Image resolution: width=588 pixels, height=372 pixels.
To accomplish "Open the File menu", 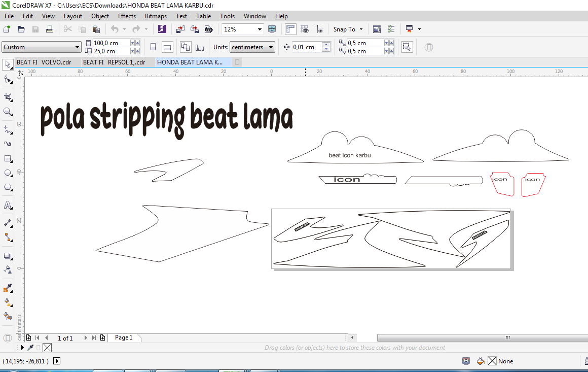I will (9, 16).
